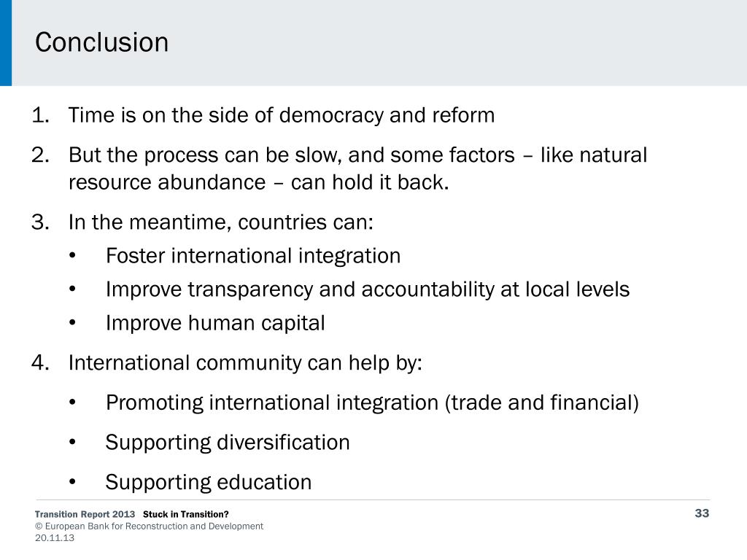Click the blue accent bar beside title
747x560 pixels.
(6, 43)
